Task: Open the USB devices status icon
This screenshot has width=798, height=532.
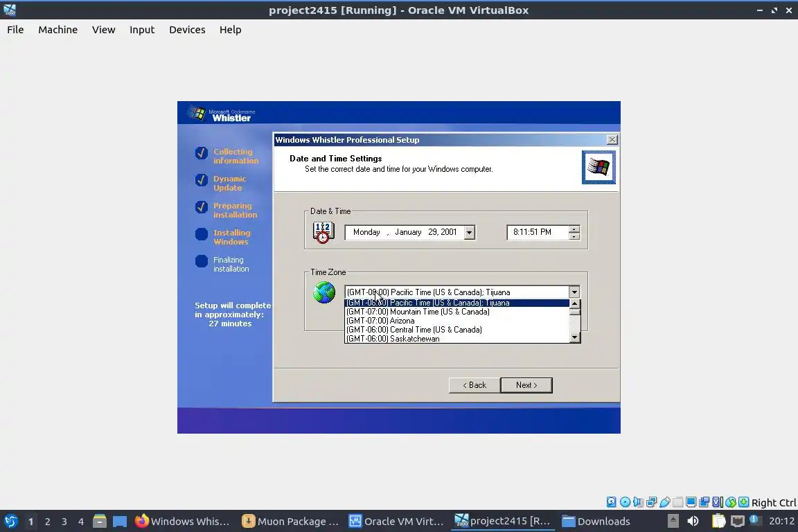Action: pos(665,502)
